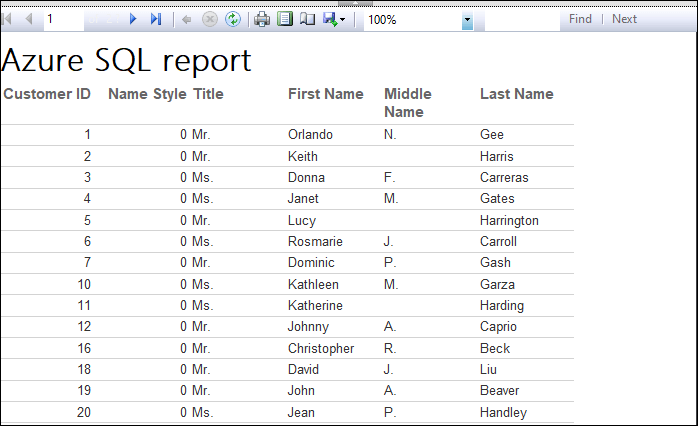The height and width of the screenshot is (426, 698).
Task: Stop report rendering
Action: pos(210,20)
